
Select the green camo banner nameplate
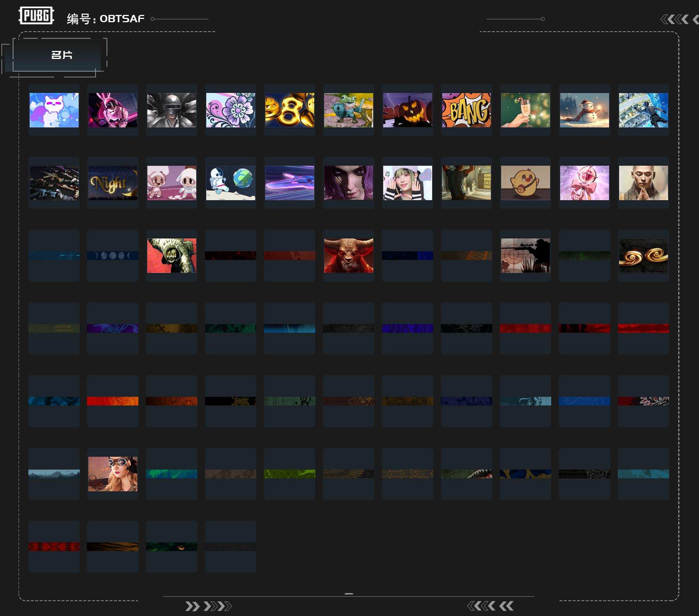(231, 329)
